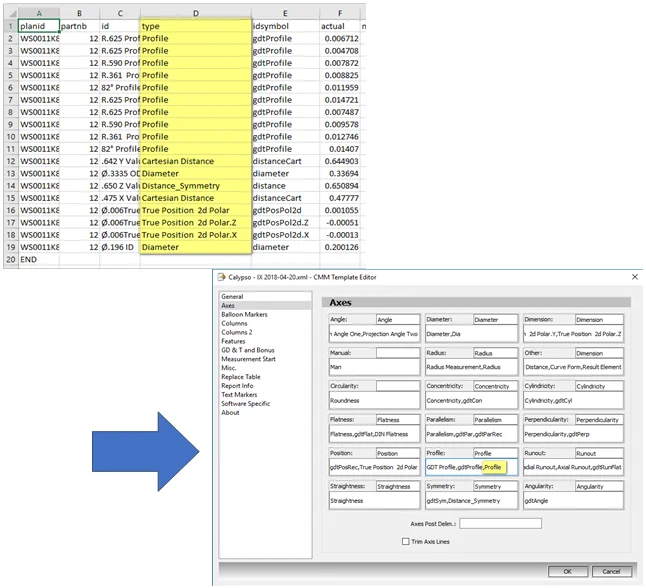
Task: Click the Axes Post Delim input field
Action: coord(500,523)
